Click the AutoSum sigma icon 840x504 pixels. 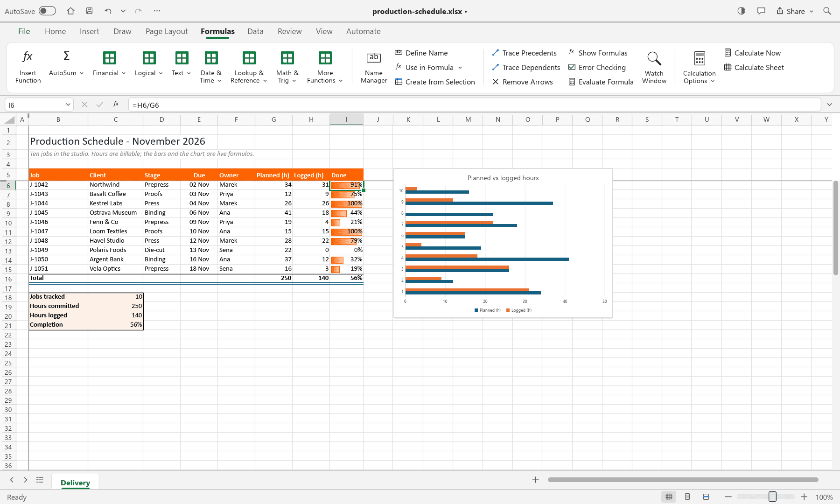66,56
